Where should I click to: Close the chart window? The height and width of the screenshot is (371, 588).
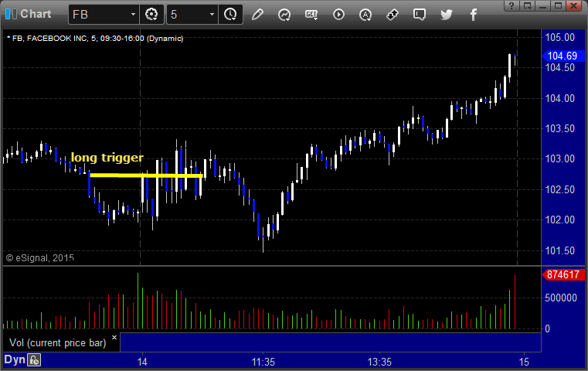(x=574, y=5)
